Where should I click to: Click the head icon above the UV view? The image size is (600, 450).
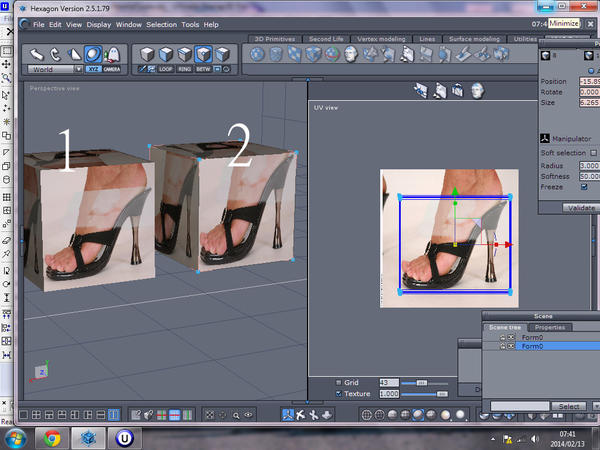477,91
